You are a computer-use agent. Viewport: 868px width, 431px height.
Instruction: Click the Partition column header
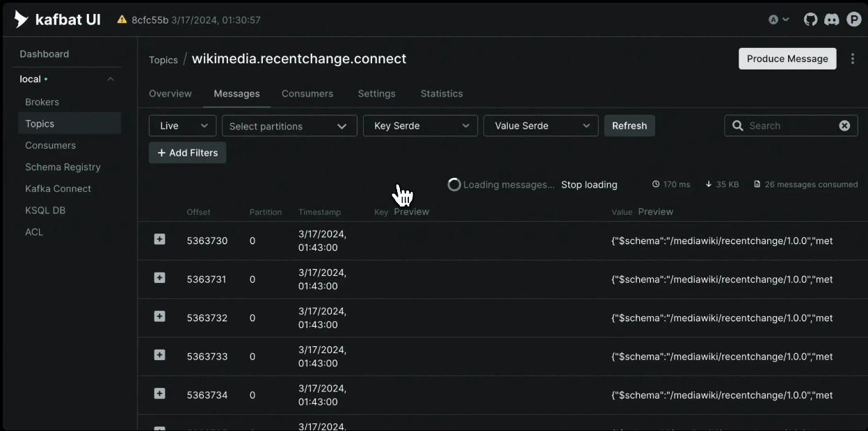coord(266,212)
